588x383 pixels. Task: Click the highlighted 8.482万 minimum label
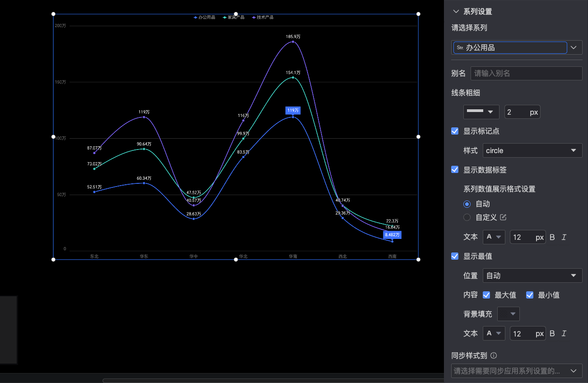pos(392,235)
